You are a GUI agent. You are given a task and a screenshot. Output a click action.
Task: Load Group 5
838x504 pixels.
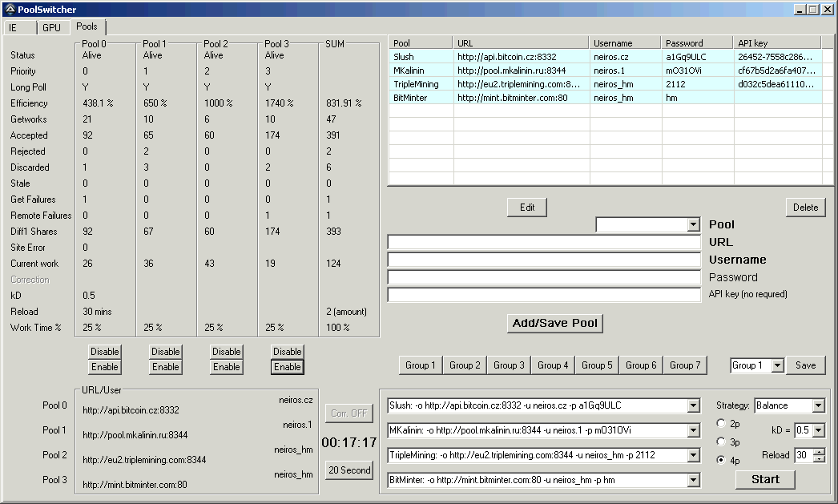pyautogui.click(x=597, y=365)
